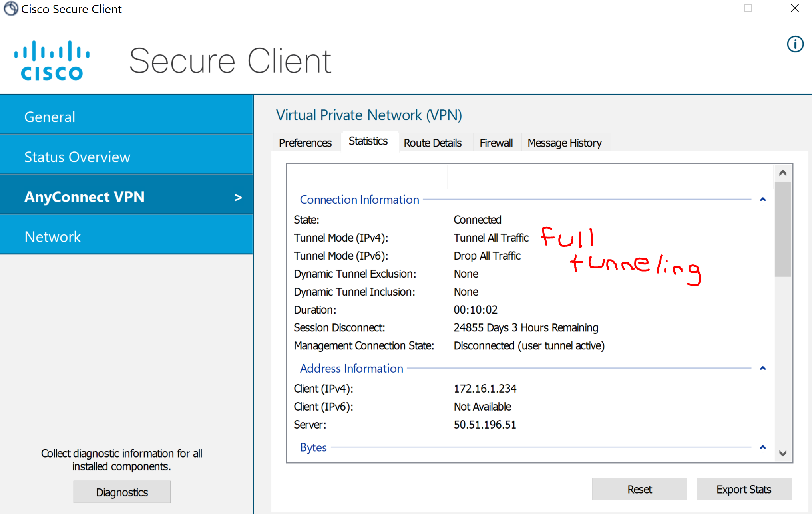Open the Network section
812x514 pixels.
[126, 235]
